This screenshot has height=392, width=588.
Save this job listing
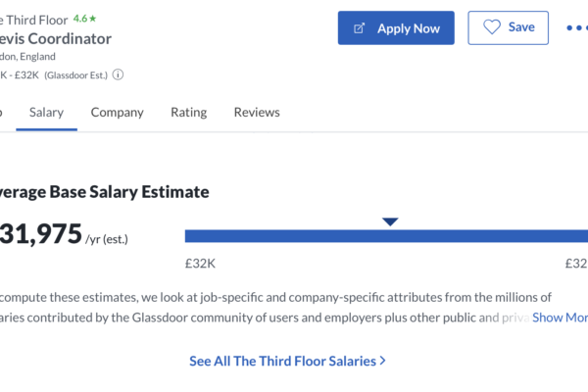(x=508, y=27)
